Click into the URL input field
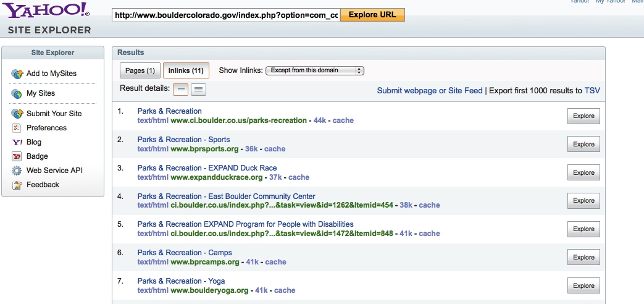 [226, 15]
